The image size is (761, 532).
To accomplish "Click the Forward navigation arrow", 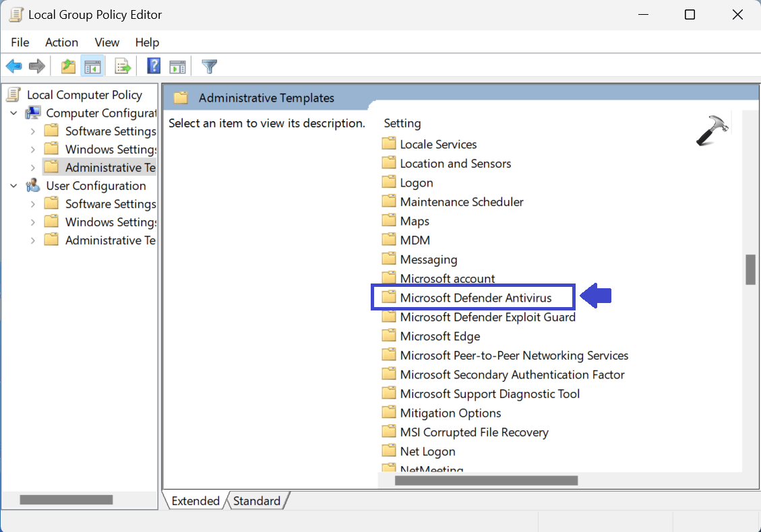I will [37, 65].
